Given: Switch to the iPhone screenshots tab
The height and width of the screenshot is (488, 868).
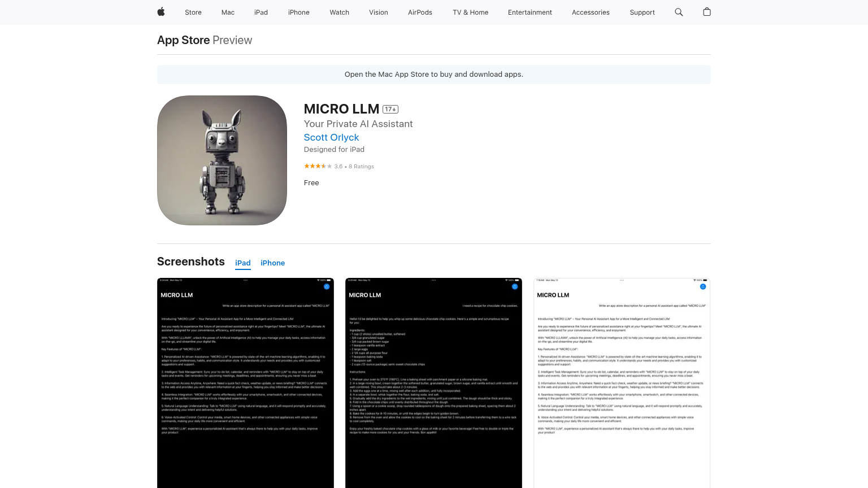Looking at the screenshot, I should pyautogui.click(x=272, y=263).
